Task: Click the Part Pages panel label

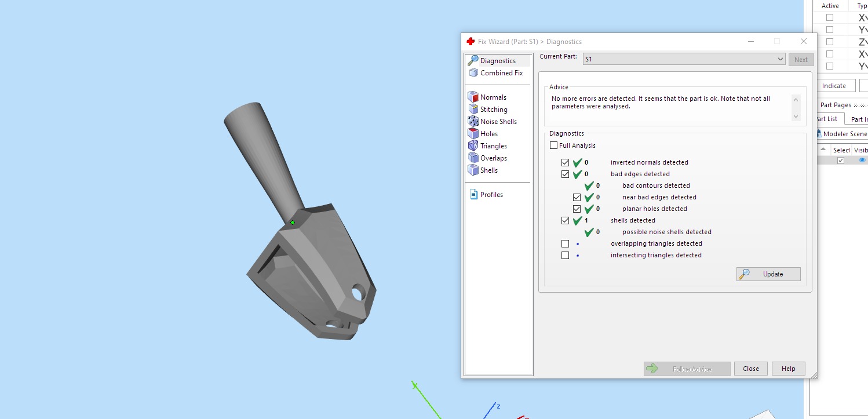Action: click(x=836, y=105)
